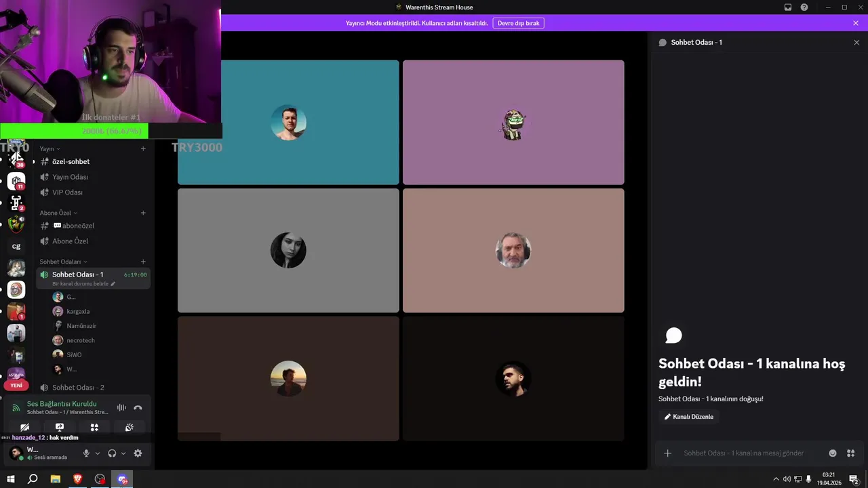The image size is (868, 488).
Task: Disconnect from the voice call
Action: point(138,407)
